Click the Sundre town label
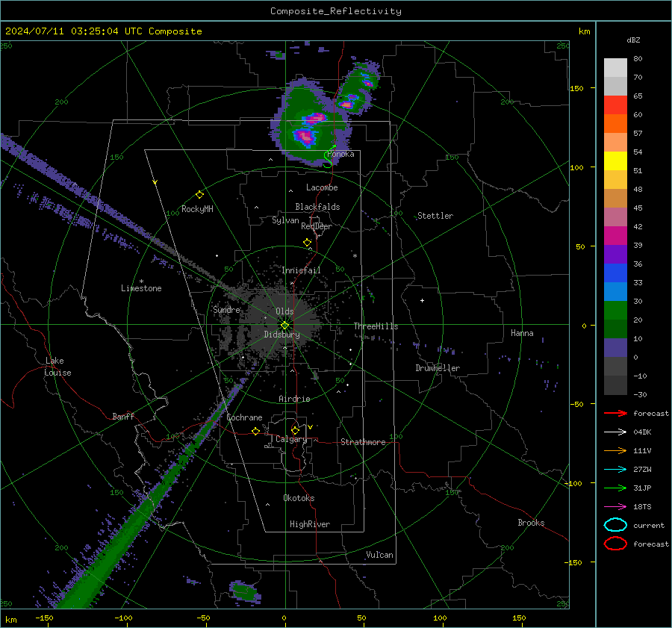The image size is (672, 628). 226,309
